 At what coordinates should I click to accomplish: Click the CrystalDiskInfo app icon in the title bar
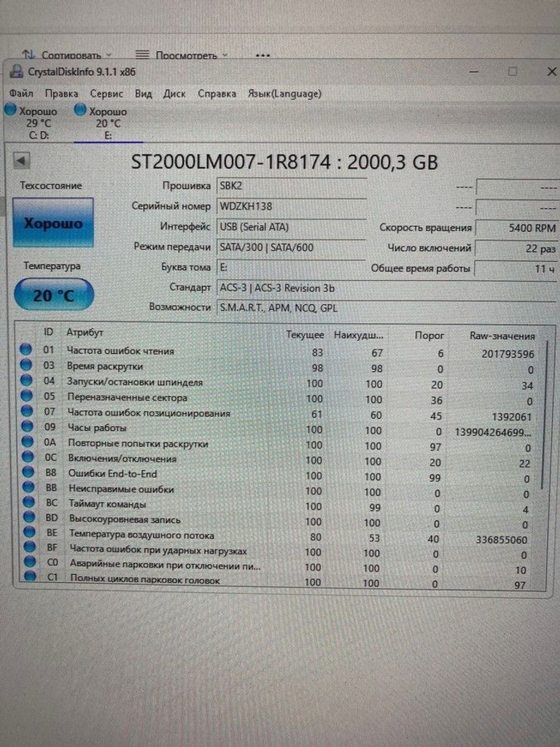[16, 71]
